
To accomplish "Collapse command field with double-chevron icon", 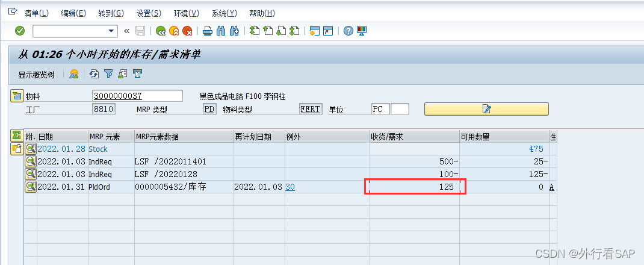I will tap(126, 31).
